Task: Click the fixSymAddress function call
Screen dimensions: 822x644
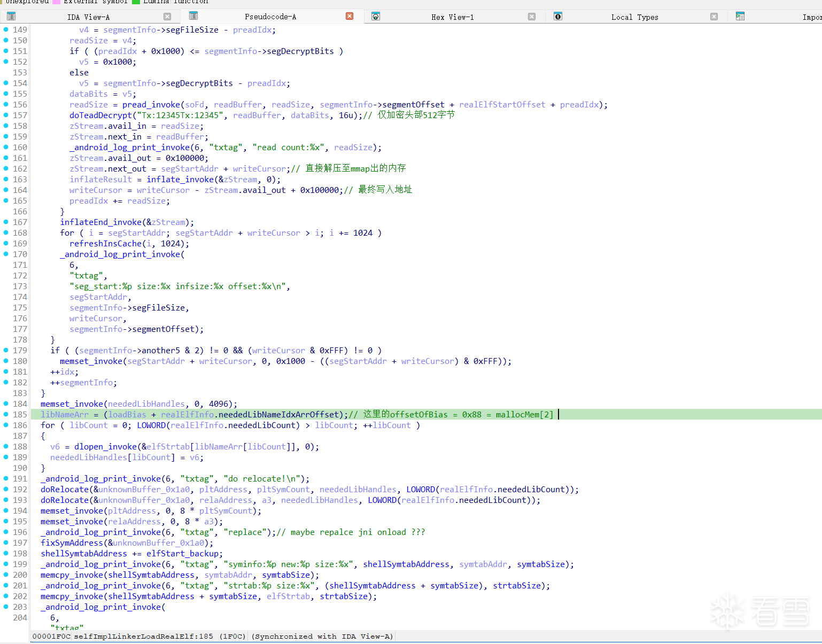Action: [72, 543]
